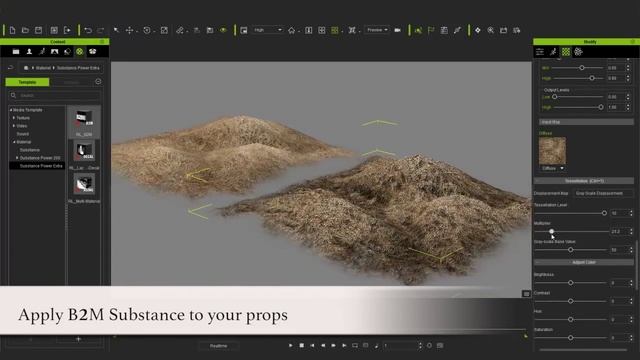Open the Set category (highlighted green) in Content

(80, 52)
